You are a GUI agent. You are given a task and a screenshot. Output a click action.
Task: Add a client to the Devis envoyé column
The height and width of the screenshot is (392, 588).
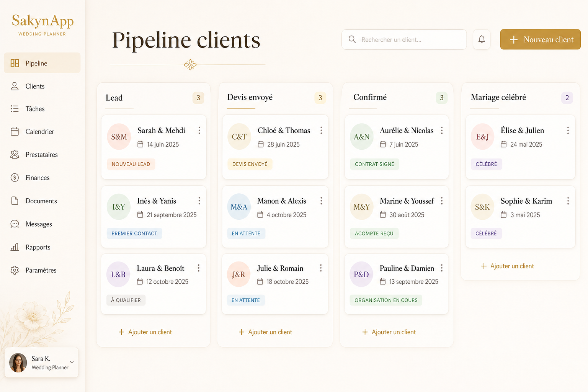(x=265, y=332)
